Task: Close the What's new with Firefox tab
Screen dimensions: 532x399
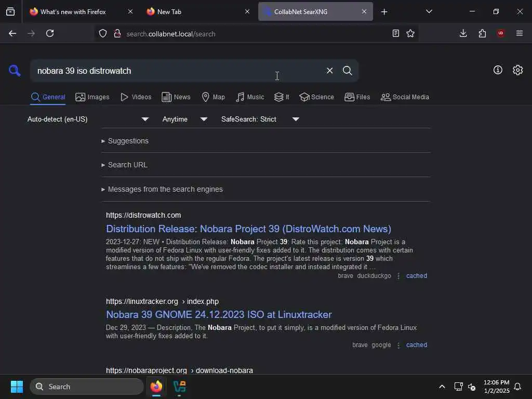Action: [x=130, y=11]
